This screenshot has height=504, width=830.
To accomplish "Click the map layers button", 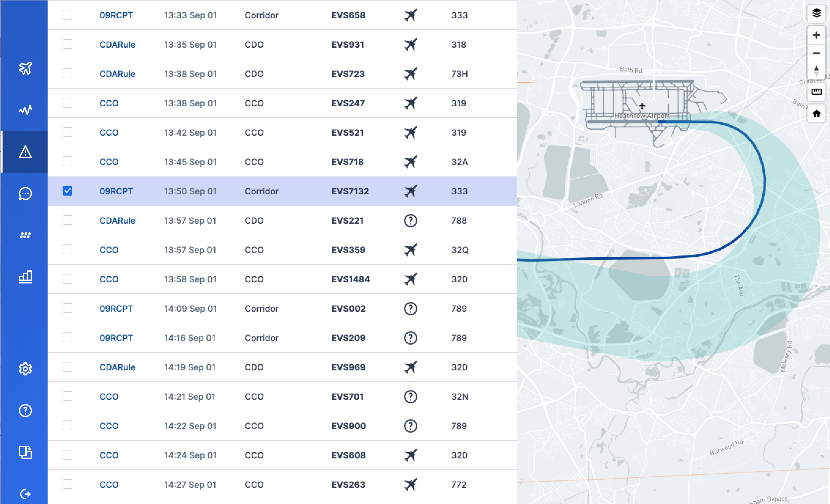I will click(x=816, y=13).
